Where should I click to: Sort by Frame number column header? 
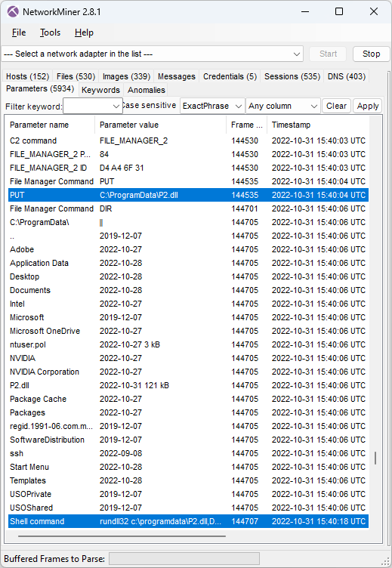pyautogui.click(x=246, y=125)
